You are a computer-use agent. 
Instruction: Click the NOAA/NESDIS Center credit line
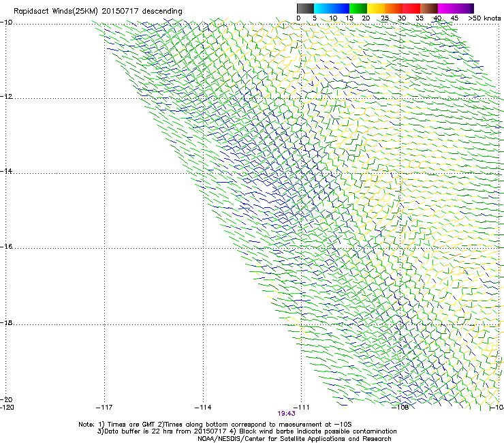coord(294,439)
